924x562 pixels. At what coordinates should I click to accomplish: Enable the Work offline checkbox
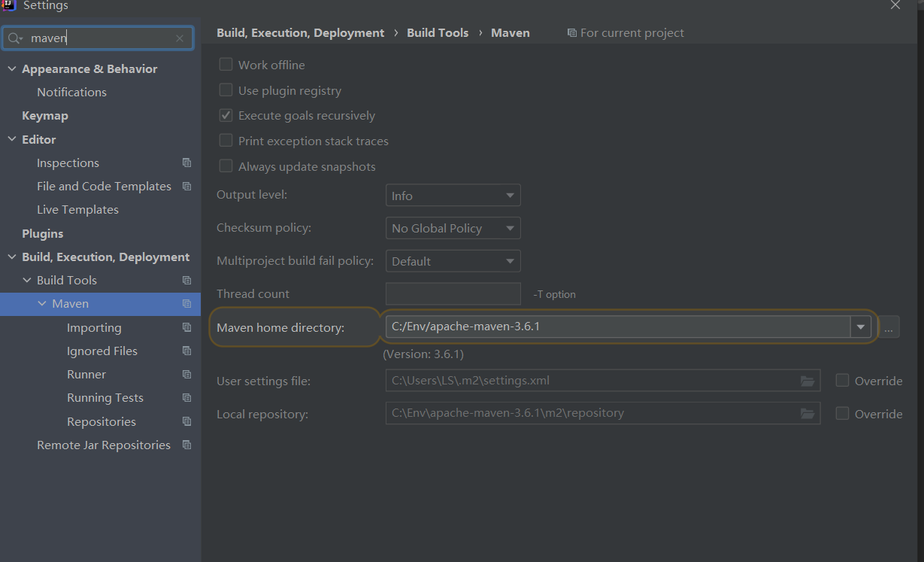[226, 65]
